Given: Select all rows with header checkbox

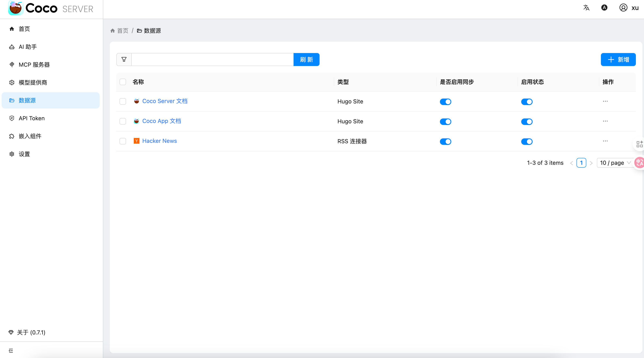Looking at the screenshot, I should pos(123,82).
